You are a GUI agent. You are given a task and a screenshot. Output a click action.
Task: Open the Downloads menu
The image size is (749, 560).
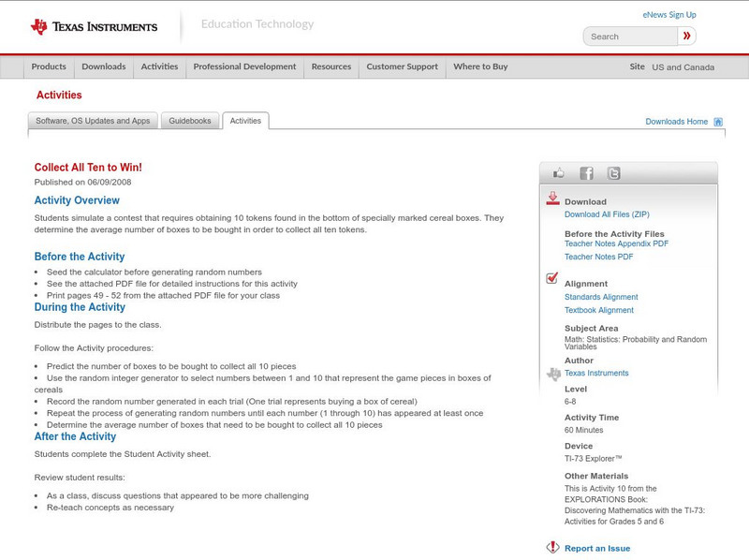pos(104,66)
